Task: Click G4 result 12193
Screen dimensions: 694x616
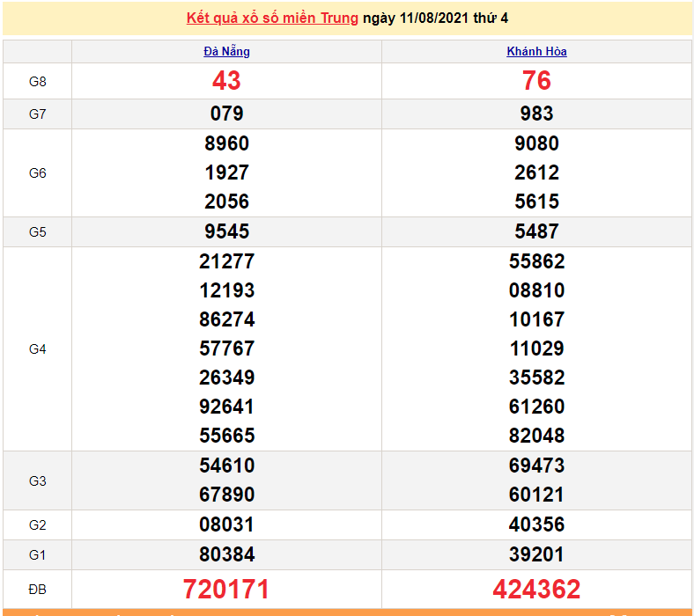Action: coord(226,290)
